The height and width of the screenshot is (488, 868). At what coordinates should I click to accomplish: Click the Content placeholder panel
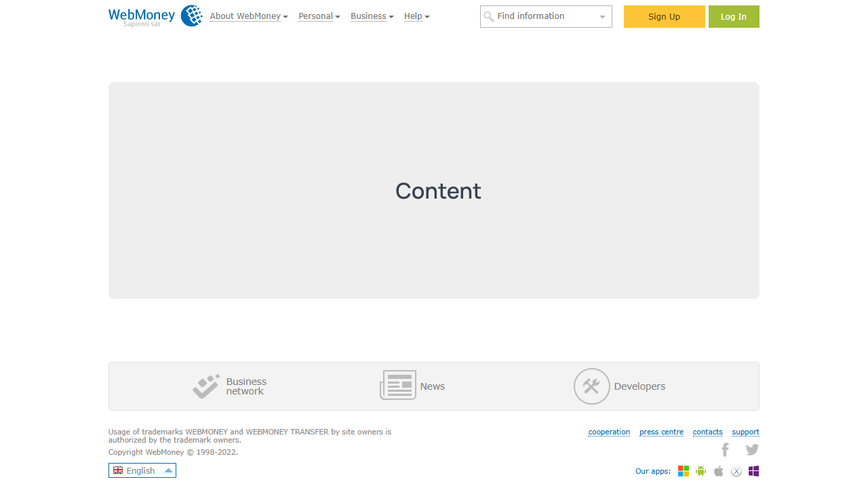click(434, 190)
